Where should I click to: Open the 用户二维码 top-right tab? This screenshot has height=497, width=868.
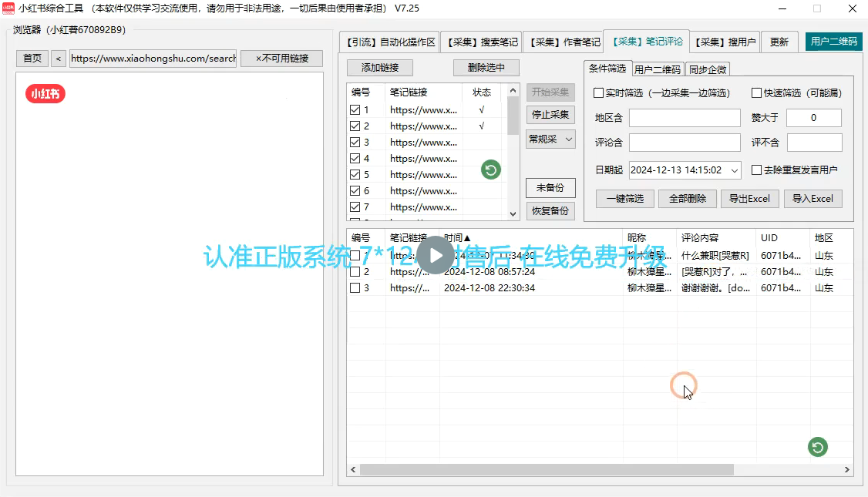833,42
